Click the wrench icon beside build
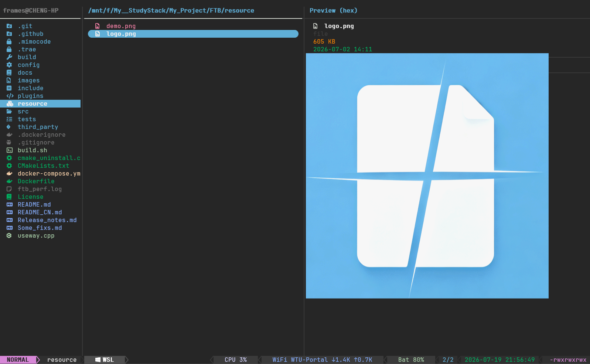The width and height of the screenshot is (590, 364). pyautogui.click(x=9, y=57)
